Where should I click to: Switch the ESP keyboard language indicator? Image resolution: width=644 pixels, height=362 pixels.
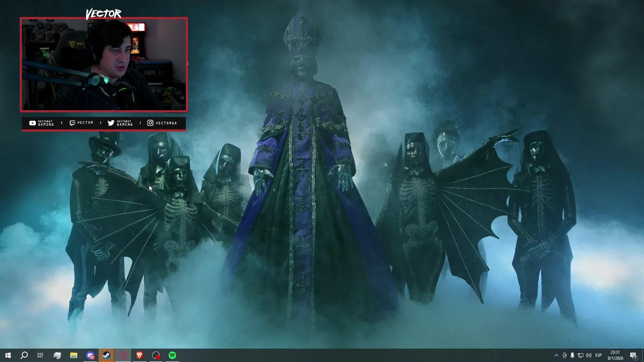pos(599,355)
